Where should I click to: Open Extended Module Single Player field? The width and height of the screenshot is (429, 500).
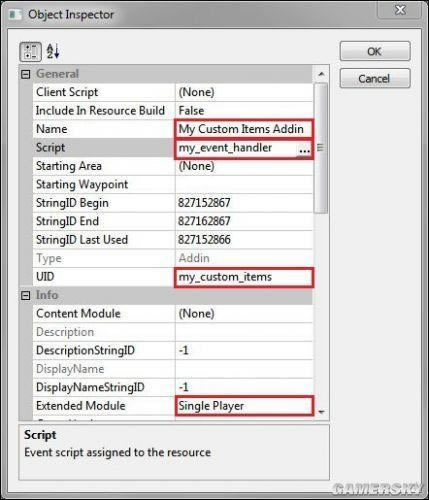(244, 406)
